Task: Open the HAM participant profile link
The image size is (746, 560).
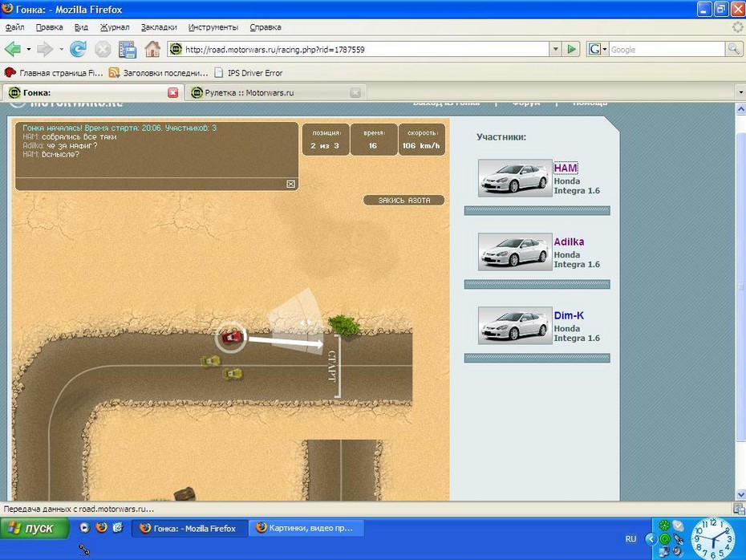Action: point(566,168)
